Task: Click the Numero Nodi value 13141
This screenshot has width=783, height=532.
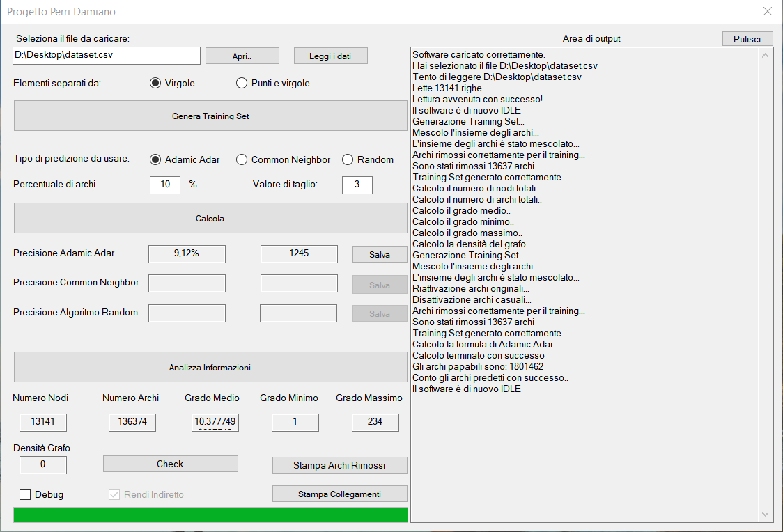Action: click(x=43, y=422)
